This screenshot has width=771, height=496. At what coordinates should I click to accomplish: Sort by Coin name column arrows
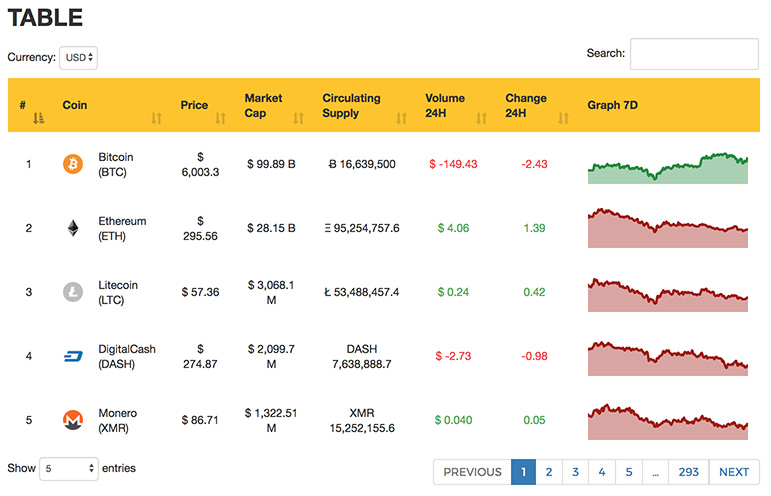click(156, 118)
